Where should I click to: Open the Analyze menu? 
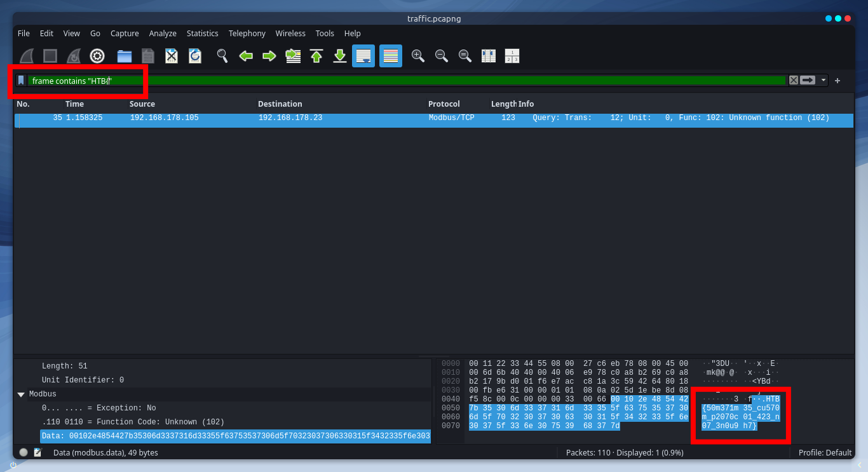163,33
